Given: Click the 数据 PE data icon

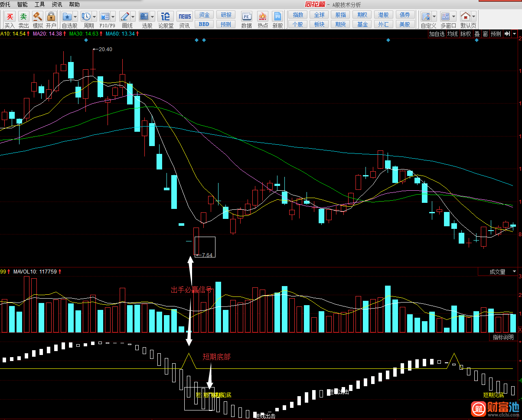Looking at the screenshot, I should (247, 16).
